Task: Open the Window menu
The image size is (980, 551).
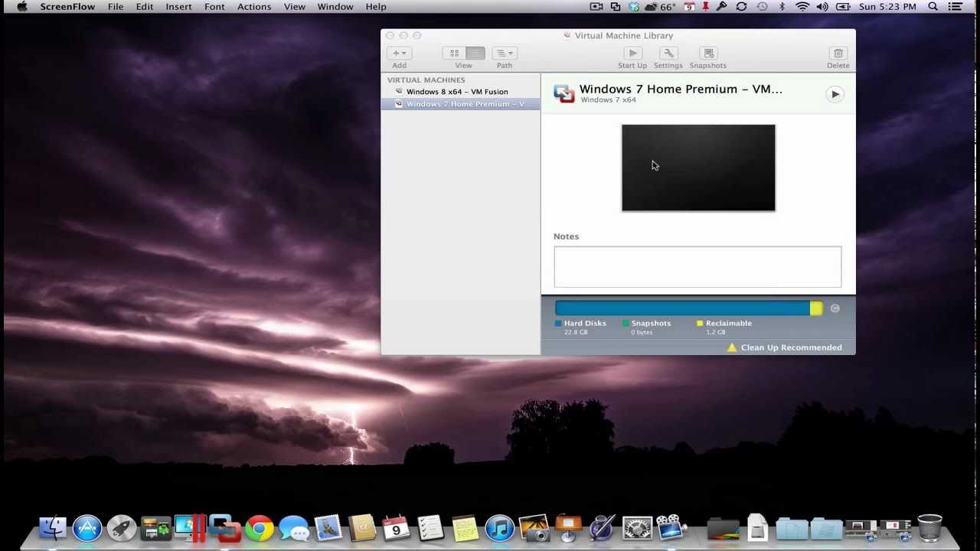Action: 335,7
